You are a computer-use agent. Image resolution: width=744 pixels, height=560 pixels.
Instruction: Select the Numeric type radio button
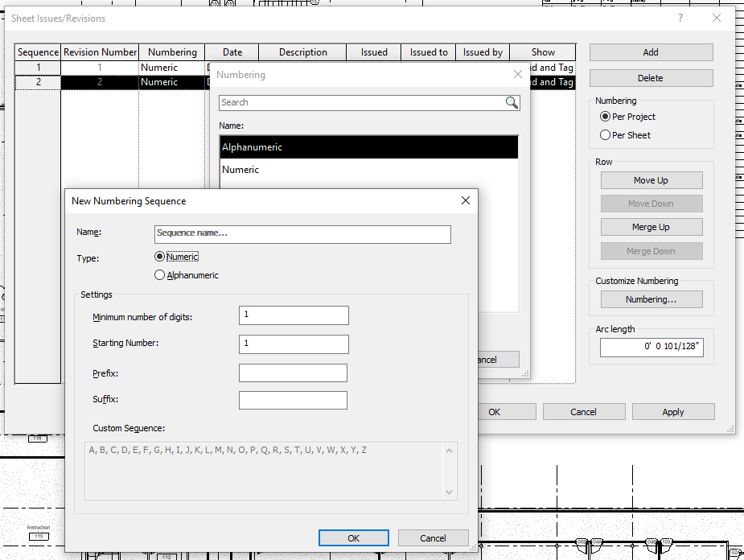coord(159,257)
